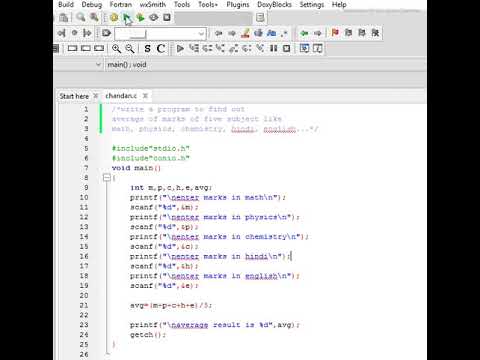480x360 pixels.
Task: Toggle search in selected text only
Action: pyautogui.click(x=258, y=33)
